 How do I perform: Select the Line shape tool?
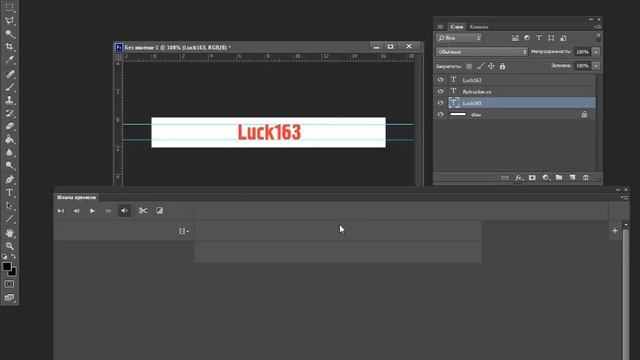coord(9,219)
